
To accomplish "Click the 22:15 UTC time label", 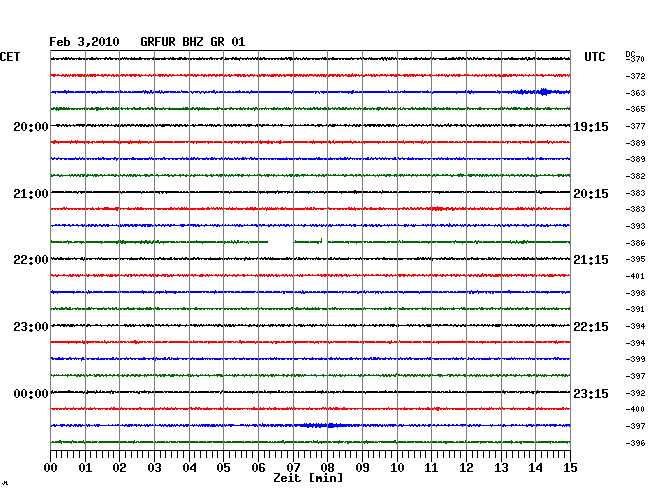I will coord(591,327).
